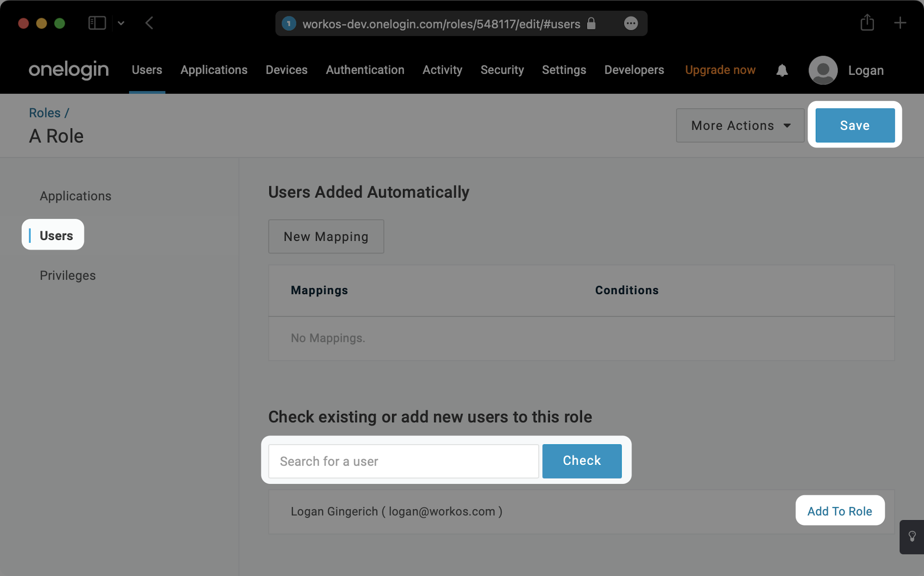924x576 pixels.
Task: Switch to the Privileges section in the sidebar
Action: point(68,275)
